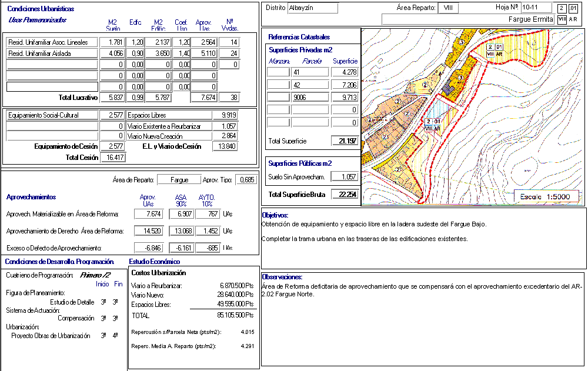The height and width of the screenshot is (371, 588).
Task: Select Total Superficie Bruta value 22.254
Action: 345,194
